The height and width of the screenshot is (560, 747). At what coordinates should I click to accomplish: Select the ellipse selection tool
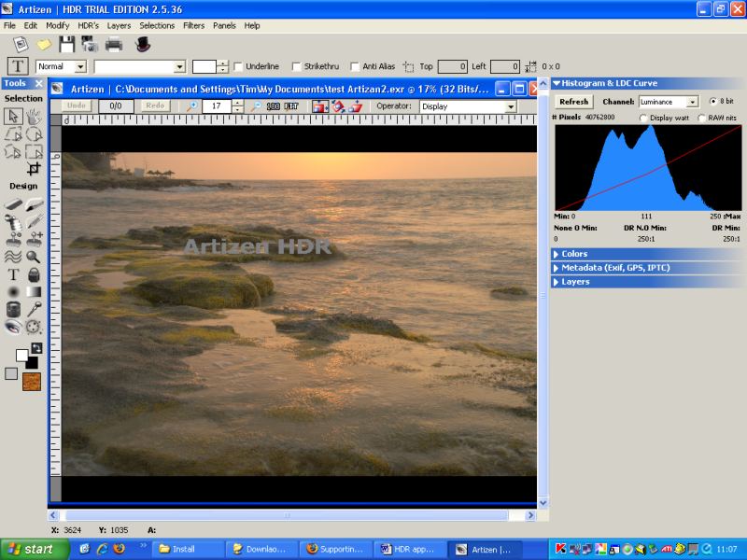(x=34, y=134)
